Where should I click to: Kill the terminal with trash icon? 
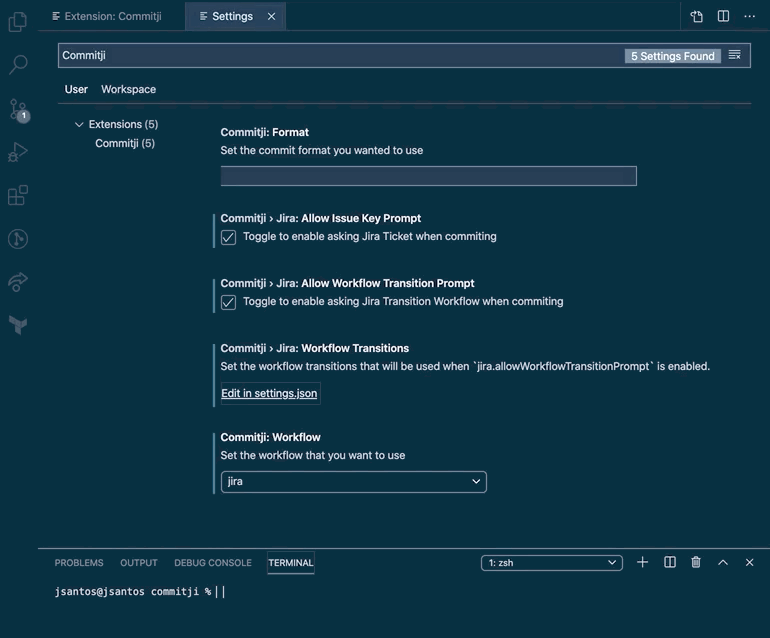click(696, 562)
